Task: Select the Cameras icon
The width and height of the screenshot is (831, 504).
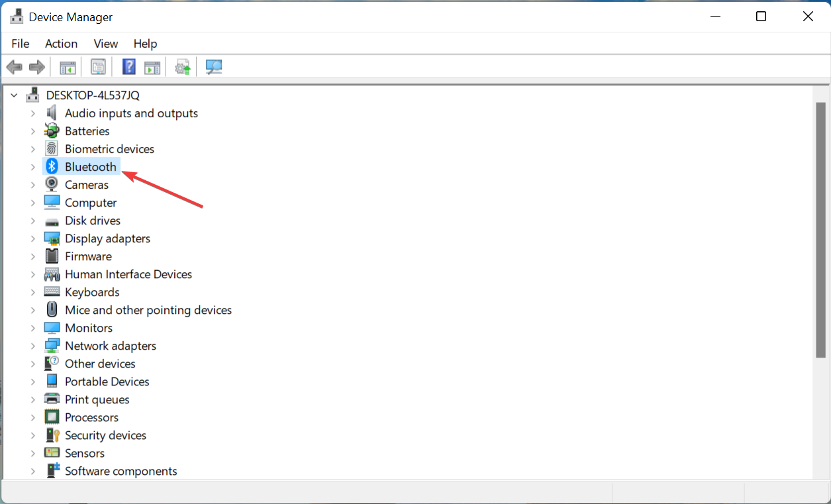Action: pyautogui.click(x=52, y=185)
